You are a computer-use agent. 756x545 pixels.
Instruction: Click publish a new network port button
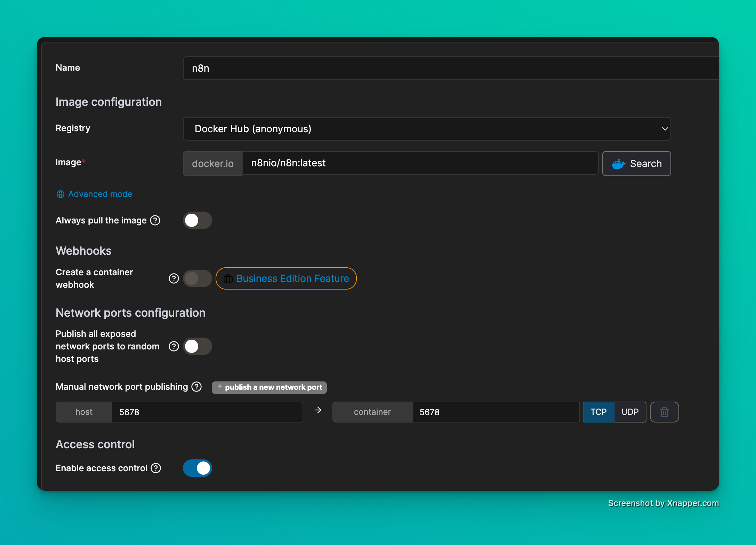click(x=270, y=387)
